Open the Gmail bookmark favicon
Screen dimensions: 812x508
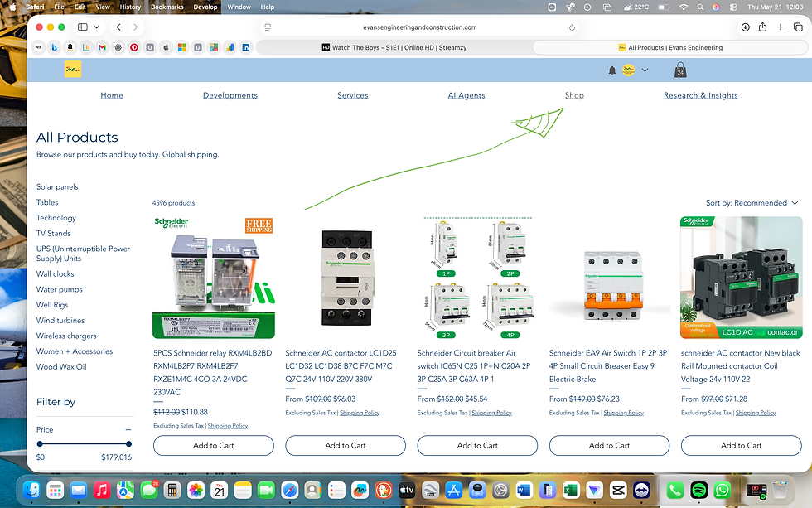pos(102,47)
